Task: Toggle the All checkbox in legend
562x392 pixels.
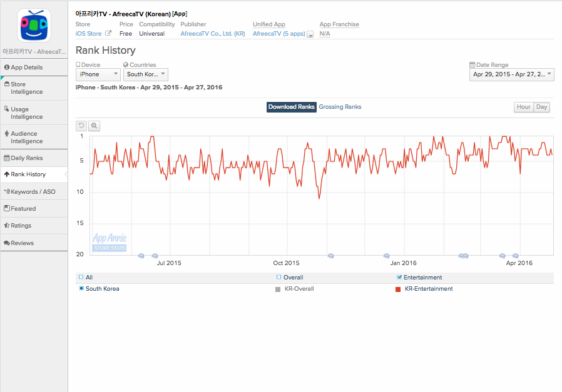Action: [x=81, y=277]
